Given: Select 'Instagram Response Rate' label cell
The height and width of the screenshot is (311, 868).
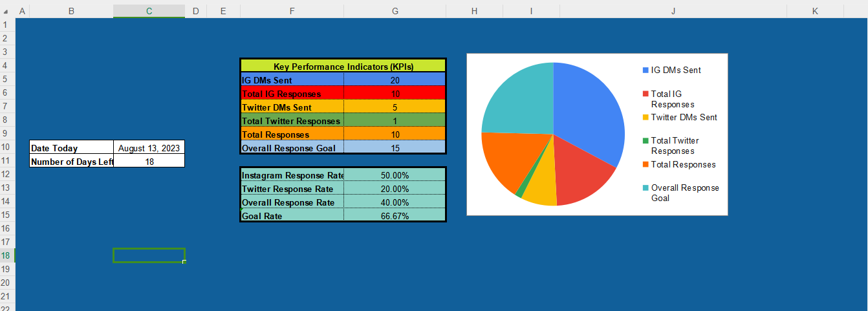Looking at the screenshot, I should tap(292, 175).
